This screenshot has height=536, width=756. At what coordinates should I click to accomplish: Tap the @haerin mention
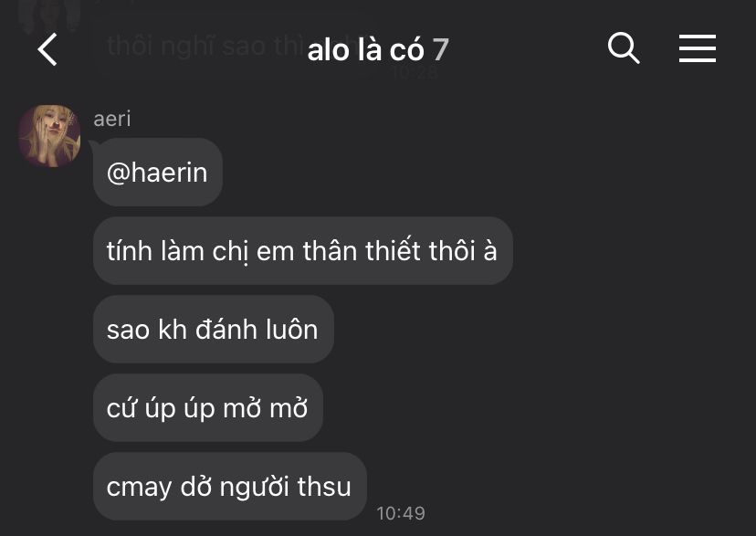157,173
